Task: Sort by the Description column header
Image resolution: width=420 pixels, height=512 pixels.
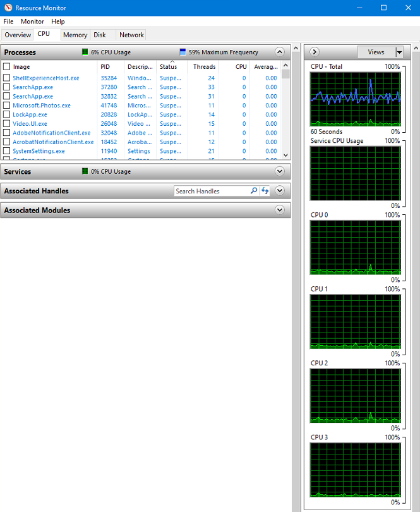Action: pyautogui.click(x=140, y=66)
